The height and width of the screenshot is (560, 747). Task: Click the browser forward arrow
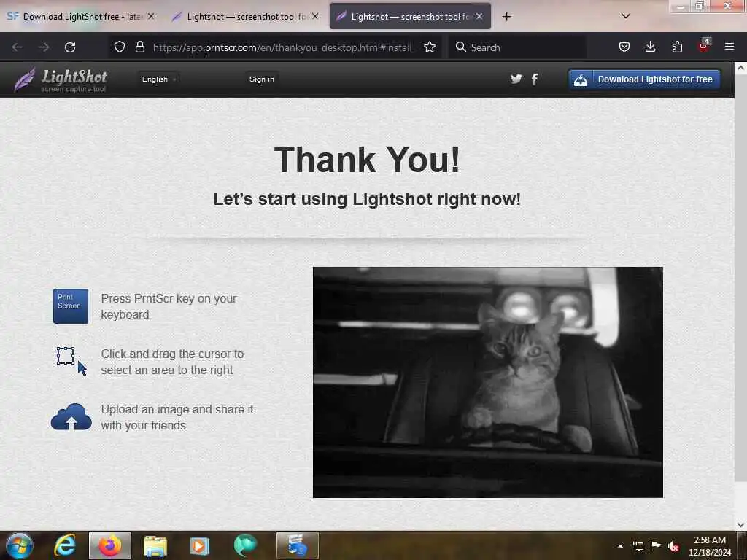point(44,47)
